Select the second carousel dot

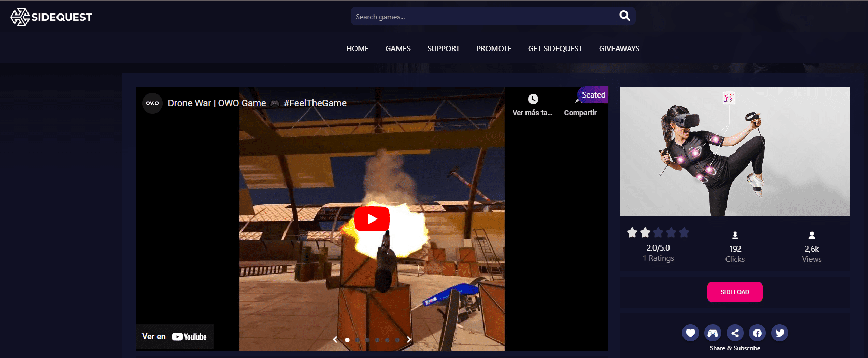pyautogui.click(x=357, y=340)
